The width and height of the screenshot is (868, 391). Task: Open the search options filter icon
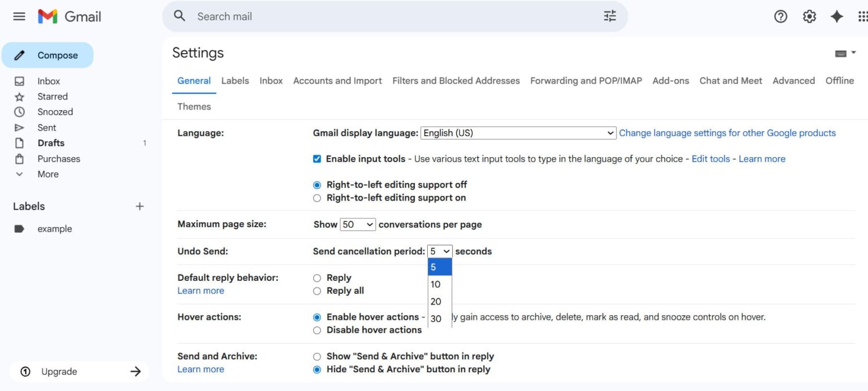pyautogui.click(x=609, y=16)
